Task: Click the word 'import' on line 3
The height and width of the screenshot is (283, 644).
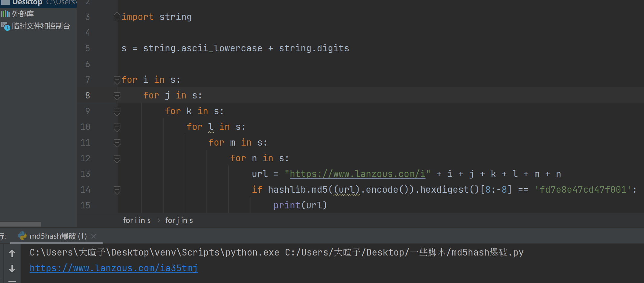Action: tap(138, 17)
